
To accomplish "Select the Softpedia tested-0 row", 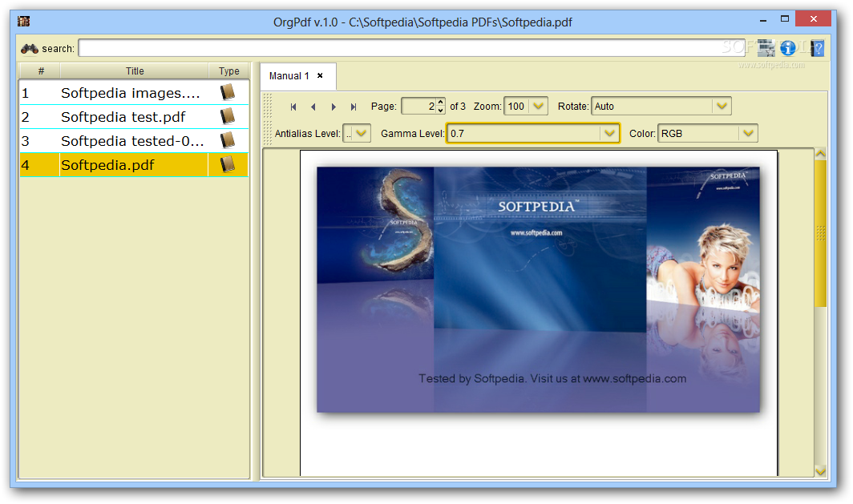I will pyautogui.click(x=135, y=140).
